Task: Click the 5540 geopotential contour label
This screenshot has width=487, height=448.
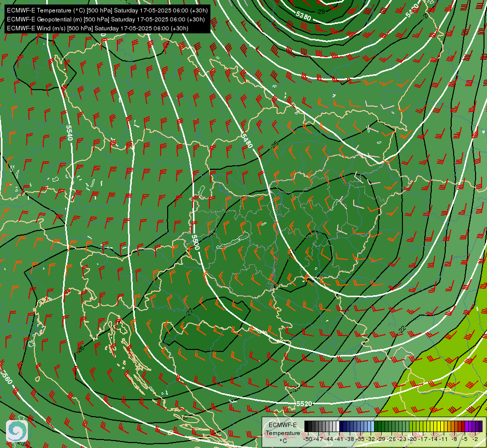Action: tap(70, 133)
